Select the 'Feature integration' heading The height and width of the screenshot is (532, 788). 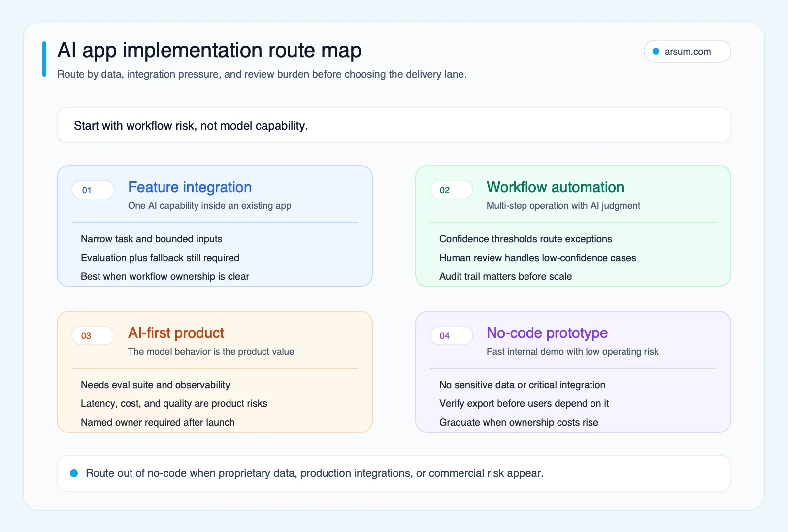tap(190, 187)
